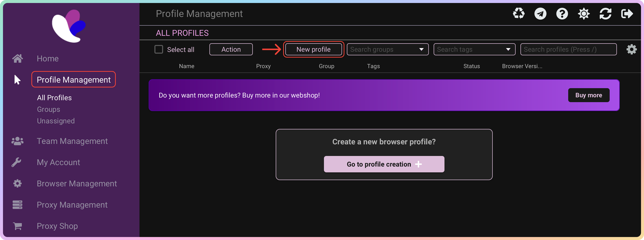Click the logout icon
Viewport: 644px width, 240px height.
pyautogui.click(x=627, y=13)
